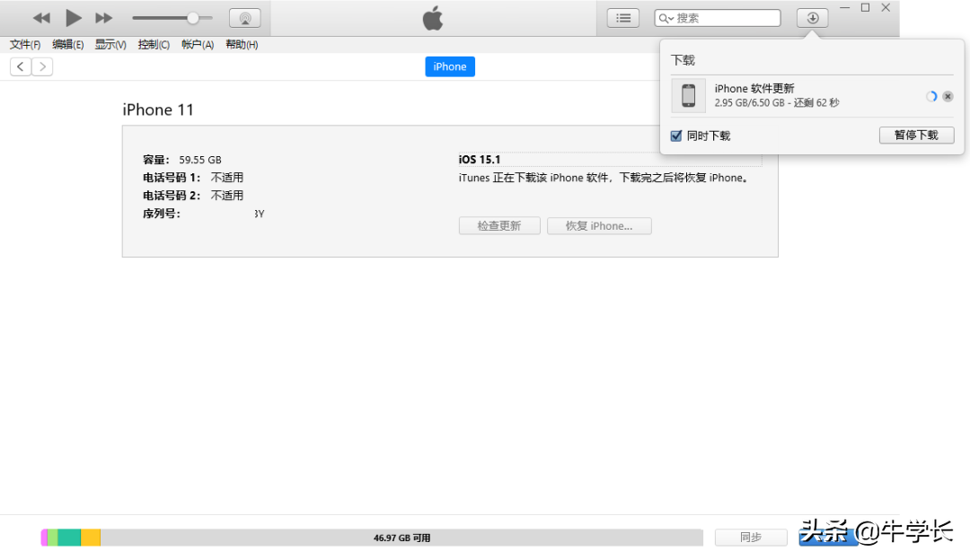Click the fast-forward/next track icon
970x560 pixels.
pyautogui.click(x=102, y=17)
